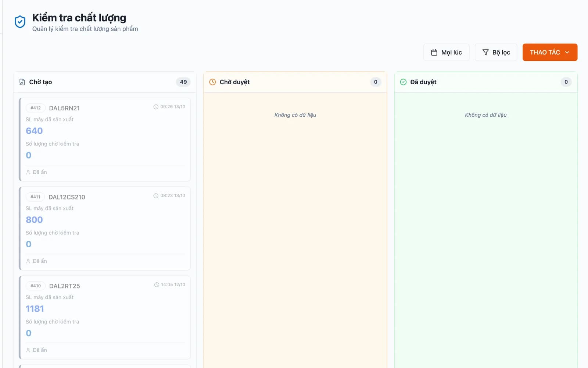Click the shield check quality icon
This screenshot has width=588, height=368.
pos(20,22)
